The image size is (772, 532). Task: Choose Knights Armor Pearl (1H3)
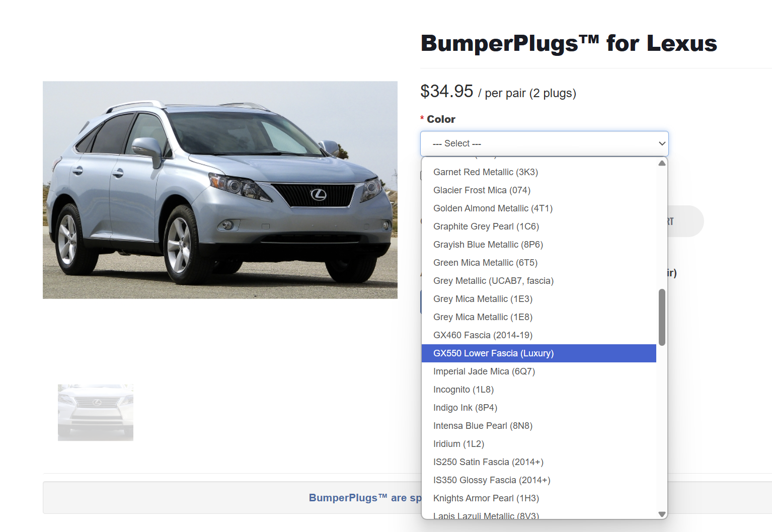point(538,498)
